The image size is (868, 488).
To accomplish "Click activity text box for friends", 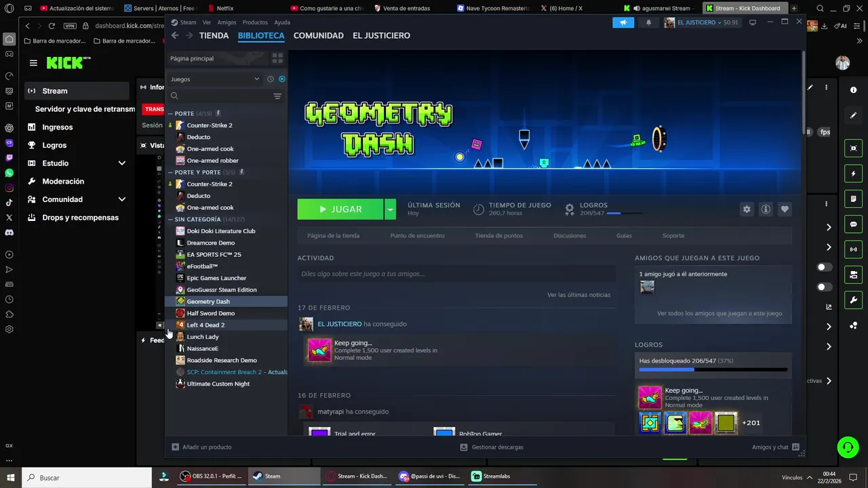I will pos(456,274).
